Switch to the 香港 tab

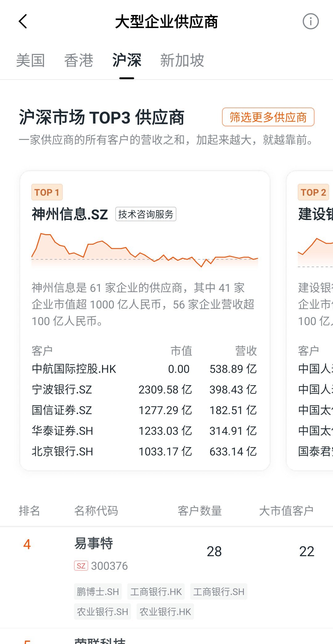pos(79,60)
